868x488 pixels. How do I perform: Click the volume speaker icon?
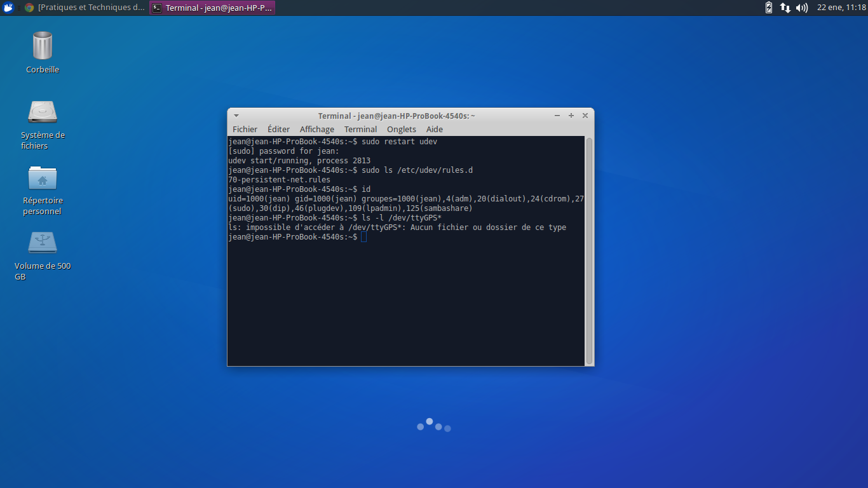pyautogui.click(x=802, y=8)
